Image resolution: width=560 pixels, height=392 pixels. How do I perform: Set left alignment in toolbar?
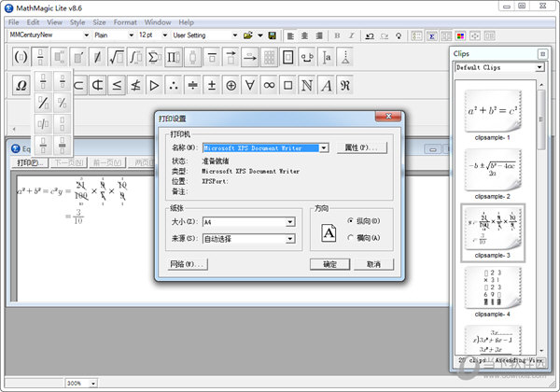pos(290,35)
